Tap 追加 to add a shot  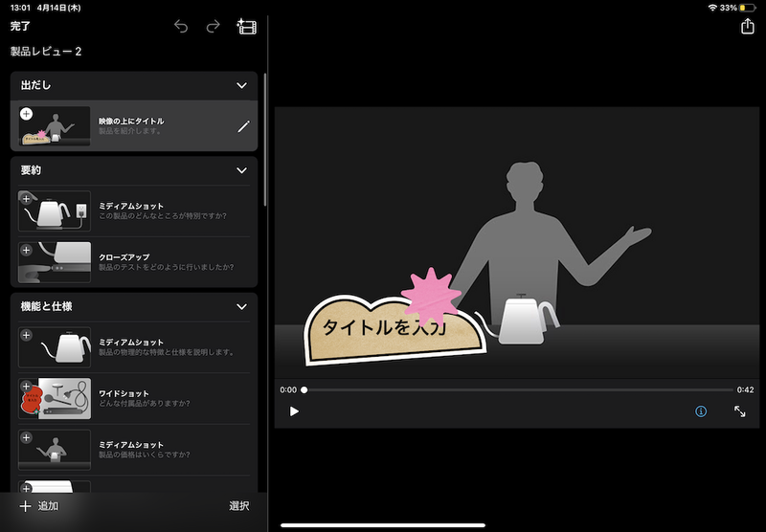pyautogui.click(x=39, y=506)
